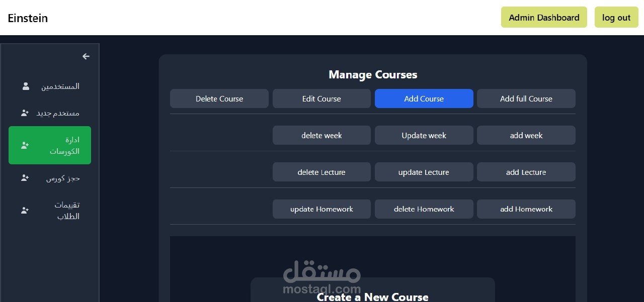Viewport: 644px width, 302px height.
Task: Click the delete Homework button
Action: tap(424, 209)
